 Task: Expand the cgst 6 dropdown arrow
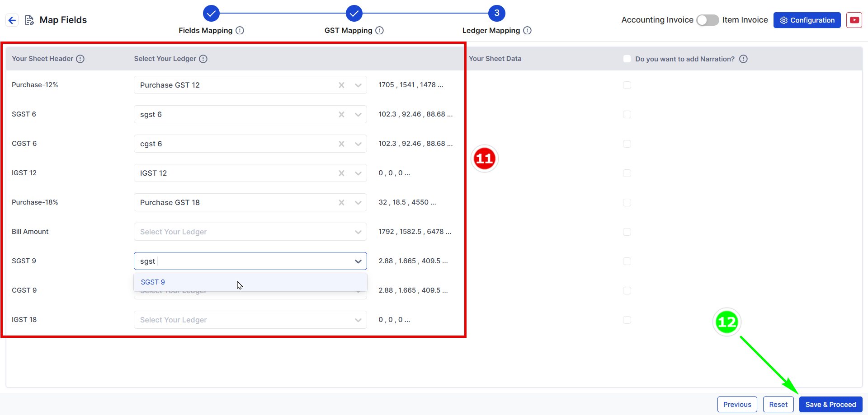(358, 144)
